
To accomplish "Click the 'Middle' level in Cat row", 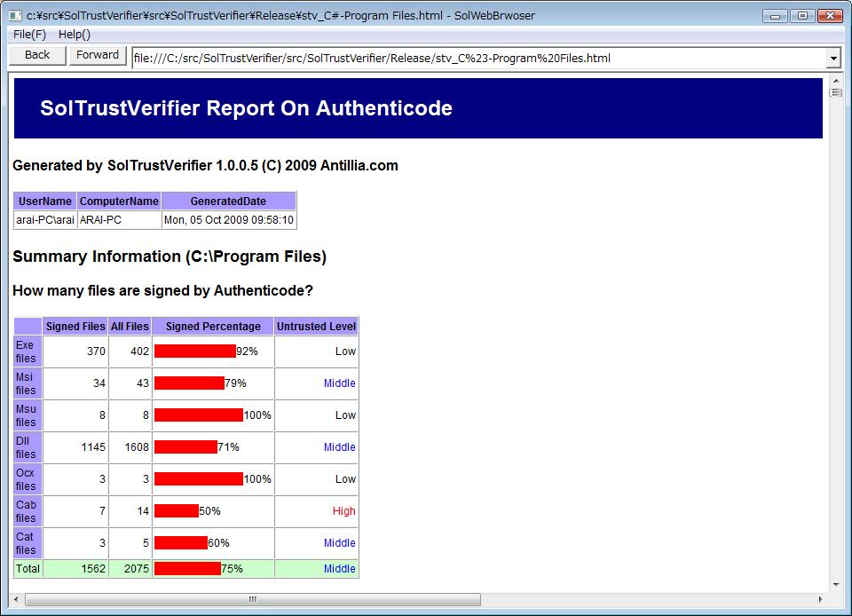I will click(x=340, y=542).
